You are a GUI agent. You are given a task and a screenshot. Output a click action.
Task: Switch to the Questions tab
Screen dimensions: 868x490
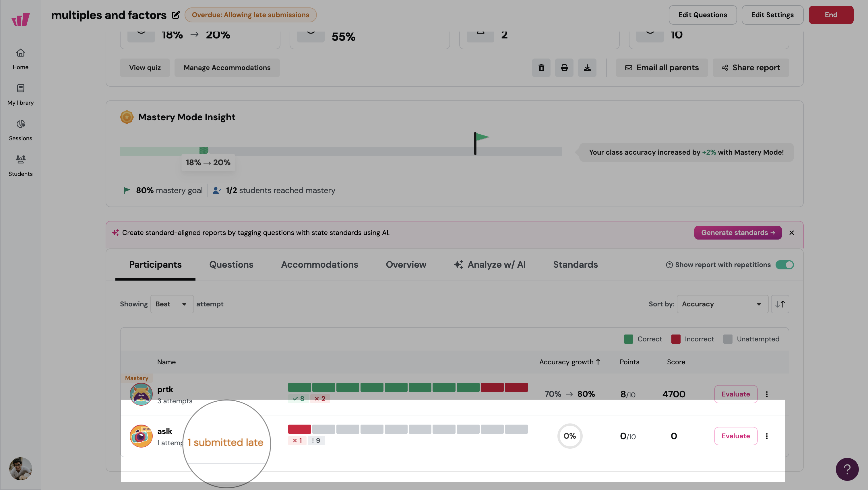(x=231, y=265)
